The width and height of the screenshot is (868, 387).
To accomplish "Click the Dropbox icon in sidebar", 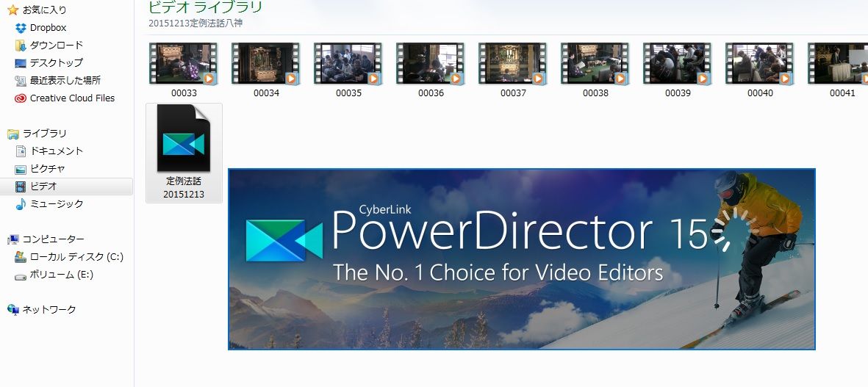I will (x=21, y=28).
